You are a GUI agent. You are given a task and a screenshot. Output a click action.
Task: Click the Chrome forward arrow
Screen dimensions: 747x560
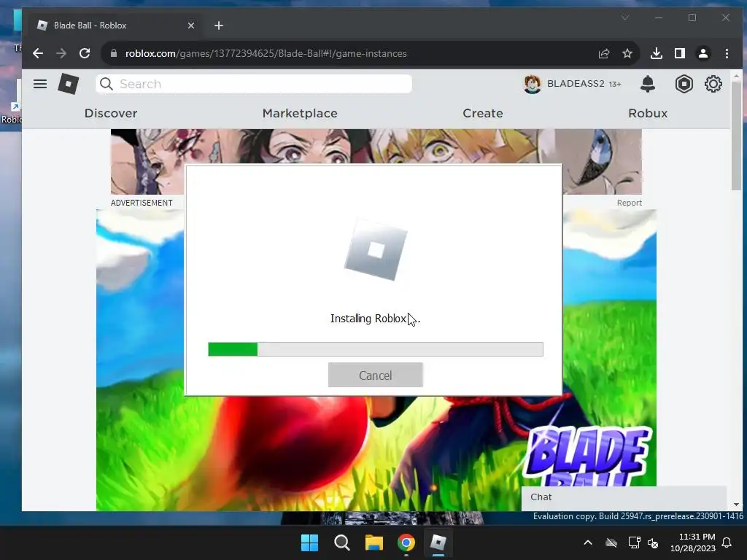[61, 53]
